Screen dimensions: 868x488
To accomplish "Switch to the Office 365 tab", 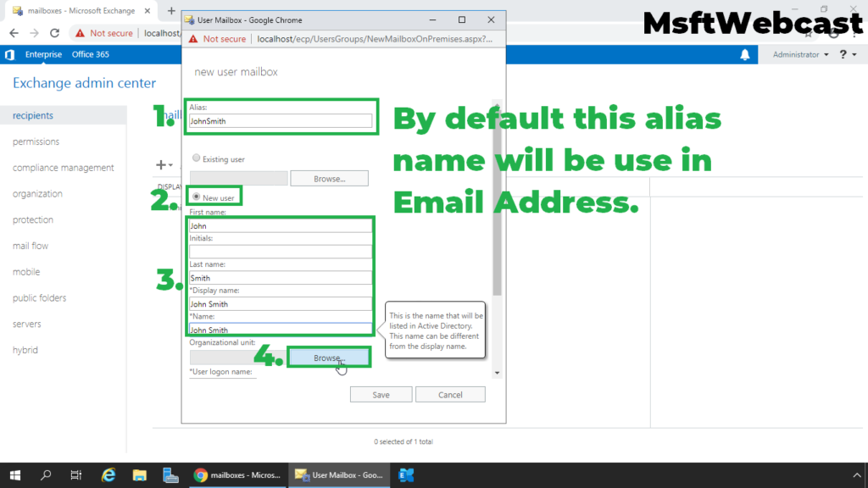I will point(90,54).
